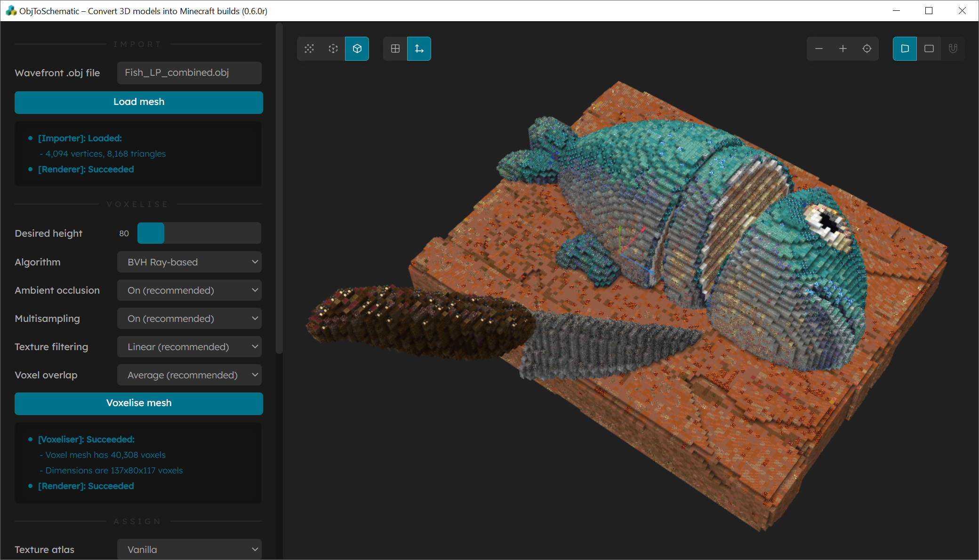Open the Texture filtering dropdown

[189, 347]
